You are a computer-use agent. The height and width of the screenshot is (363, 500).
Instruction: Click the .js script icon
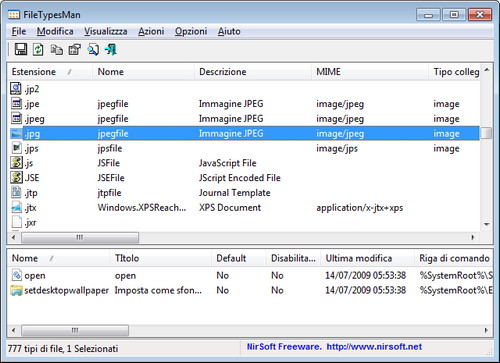[x=16, y=163]
